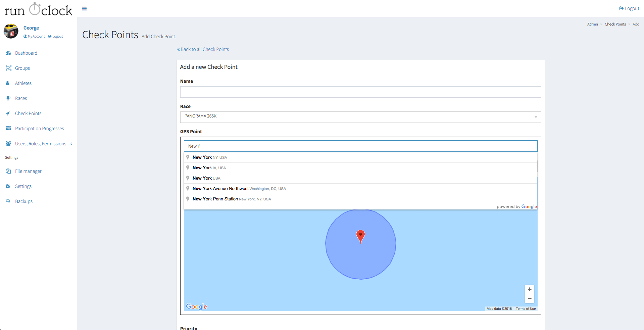Click Logout link under George's name
Image resolution: width=644 pixels, height=330 pixels.
click(x=56, y=36)
